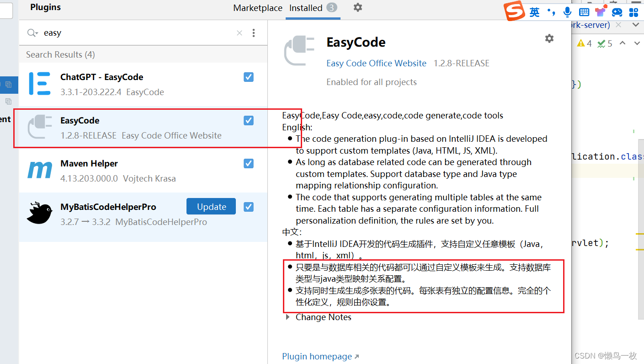644x364 pixels.
Task: Click '3.3.1-203.222.4' version text
Action: tap(91, 92)
